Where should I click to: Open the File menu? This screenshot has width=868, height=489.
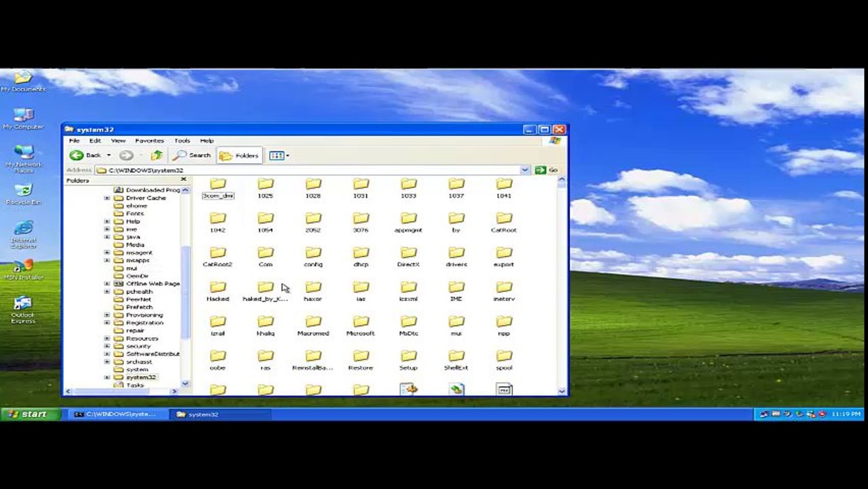click(x=74, y=141)
